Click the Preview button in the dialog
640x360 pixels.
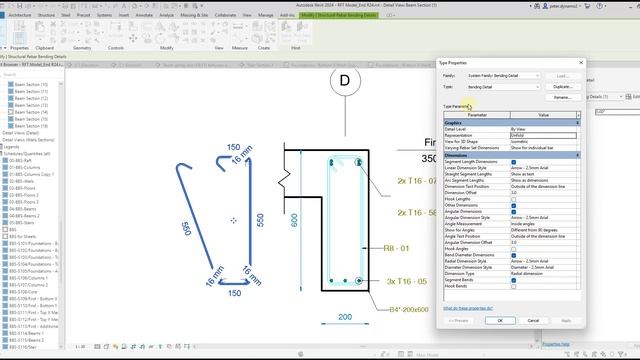pos(458,321)
